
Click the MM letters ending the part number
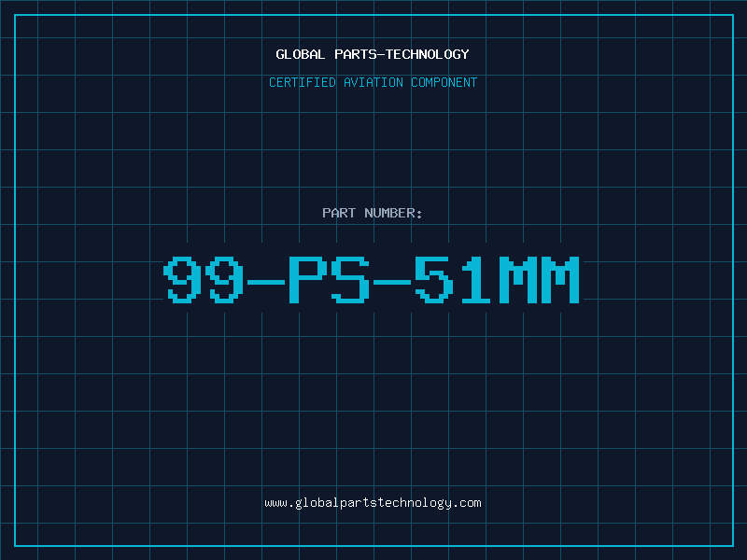[x=539, y=279]
